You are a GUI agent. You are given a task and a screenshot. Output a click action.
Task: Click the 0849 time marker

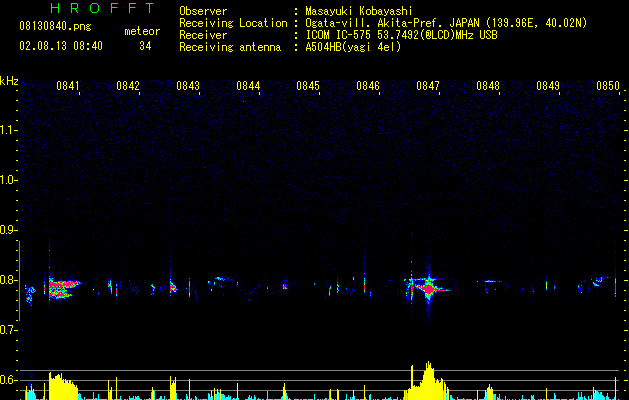pyautogui.click(x=548, y=86)
